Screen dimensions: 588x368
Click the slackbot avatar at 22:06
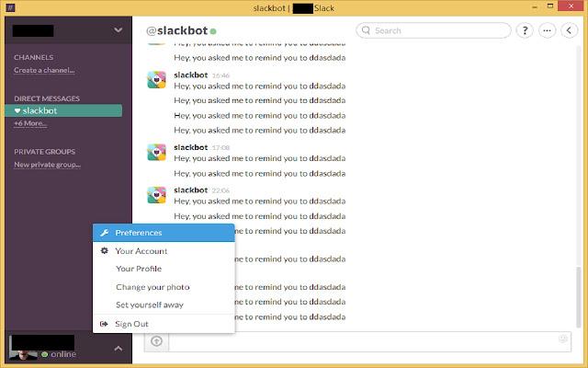click(156, 195)
